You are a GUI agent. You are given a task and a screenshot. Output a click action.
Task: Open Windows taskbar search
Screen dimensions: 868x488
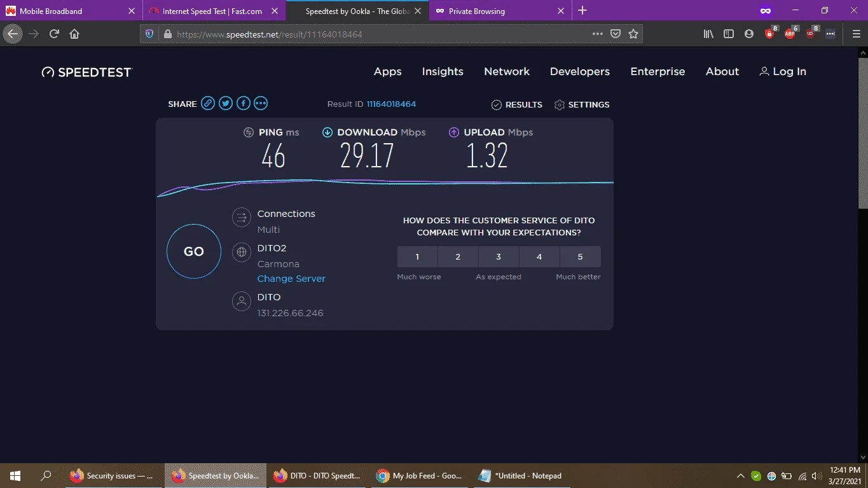[x=46, y=475]
